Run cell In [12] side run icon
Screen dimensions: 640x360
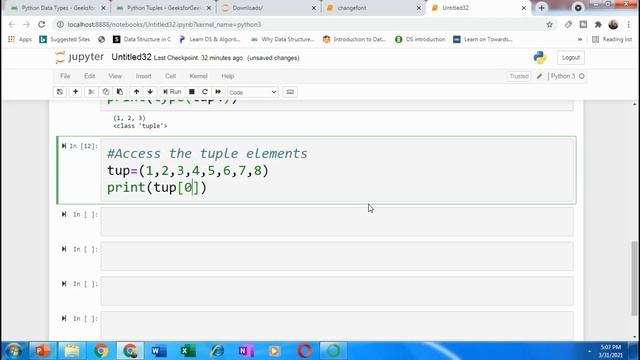click(x=64, y=146)
